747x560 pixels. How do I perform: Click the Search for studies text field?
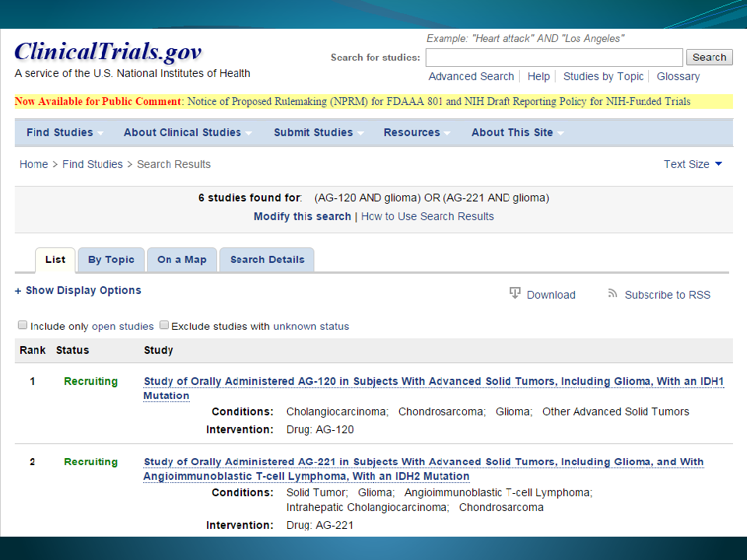point(554,58)
